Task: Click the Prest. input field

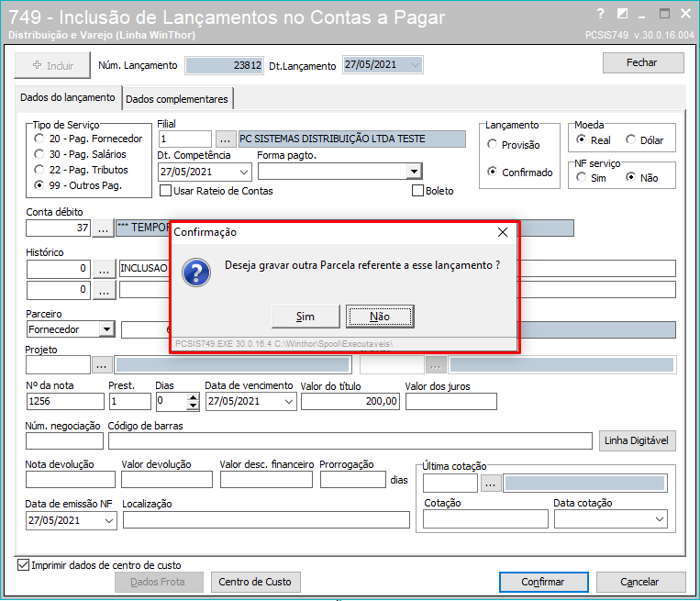Action: coord(130,401)
